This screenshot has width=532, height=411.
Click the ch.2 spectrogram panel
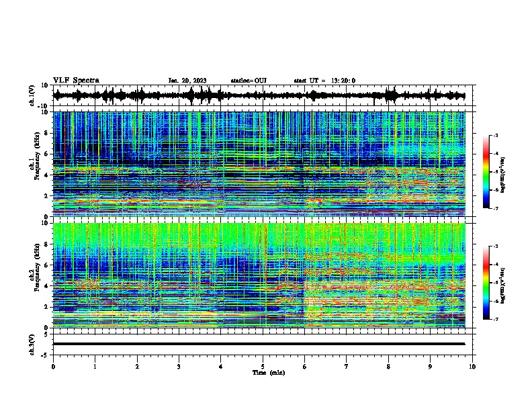(259, 275)
